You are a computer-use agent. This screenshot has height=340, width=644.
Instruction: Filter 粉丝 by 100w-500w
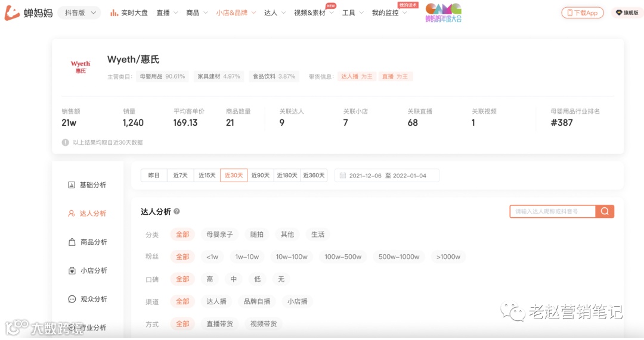pyautogui.click(x=343, y=257)
